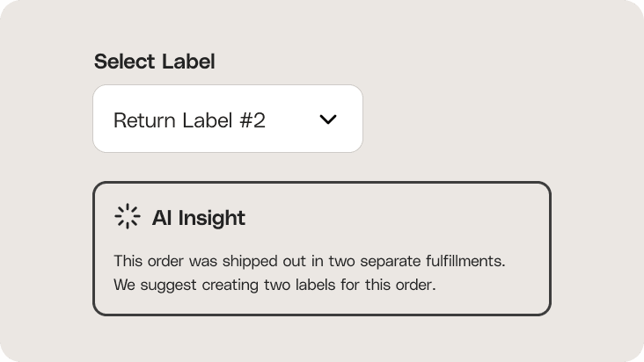This screenshot has width=644, height=362.
Task: Click the "Return Label #2" selected value text
Action: [x=189, y=120]
